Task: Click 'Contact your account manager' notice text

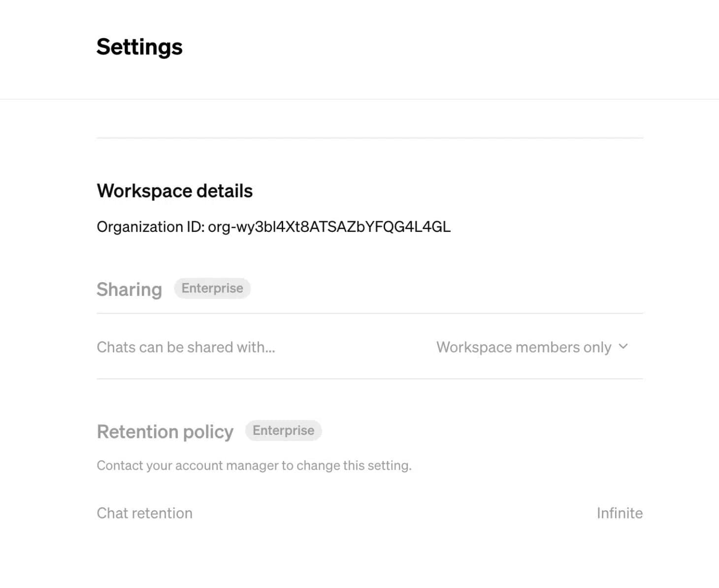Action: pos(254,465)
